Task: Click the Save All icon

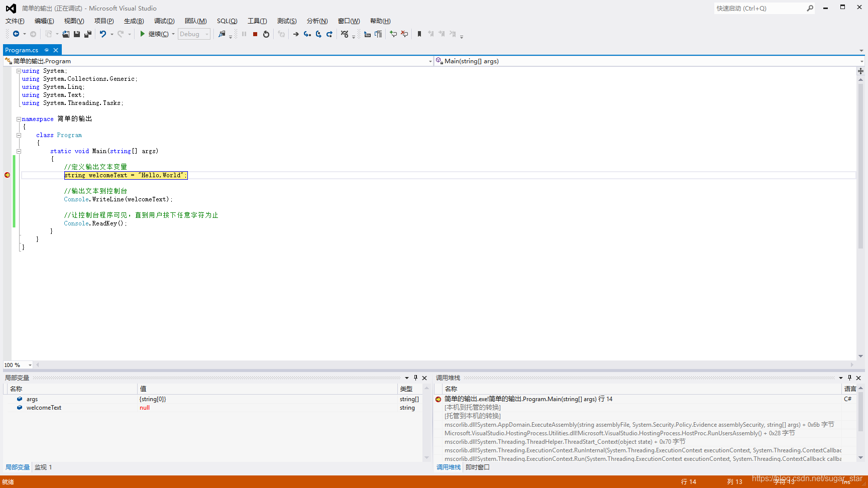Action: pos(88,34)
